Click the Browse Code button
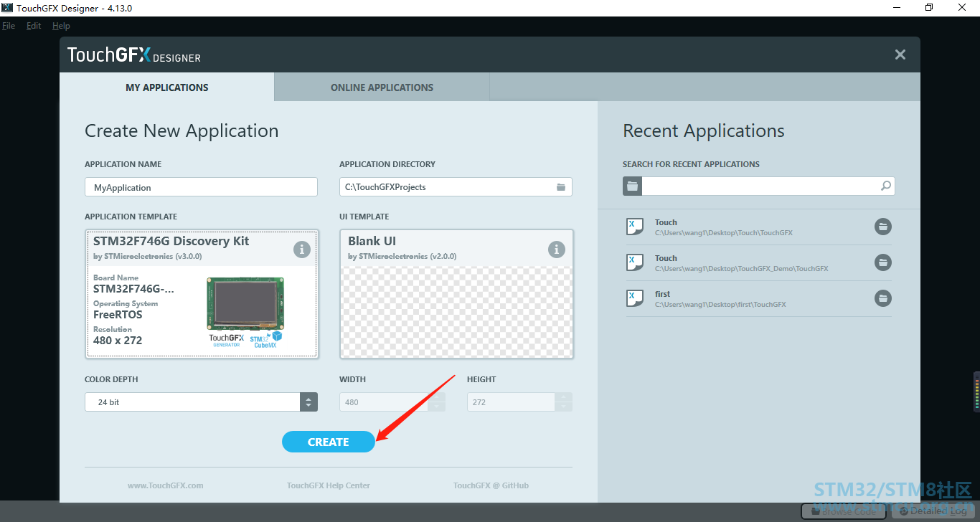Viewport: 980px width, 522px height. pos(844,511)
